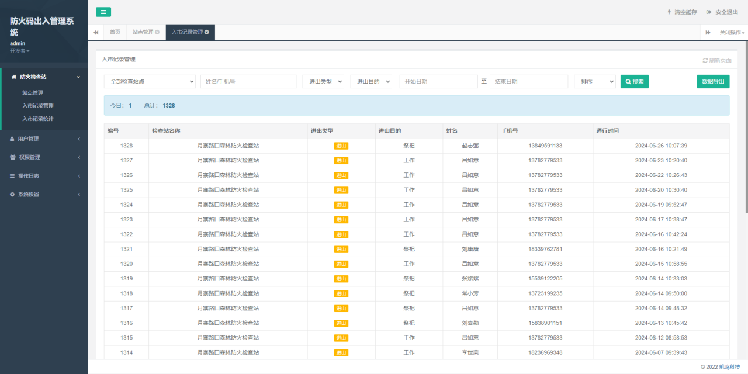Open the 进山类型 filter dropdown
Image resolution: width=748 pixels, height=374 pixels.
pyautogui.click(x=324, y=82)
